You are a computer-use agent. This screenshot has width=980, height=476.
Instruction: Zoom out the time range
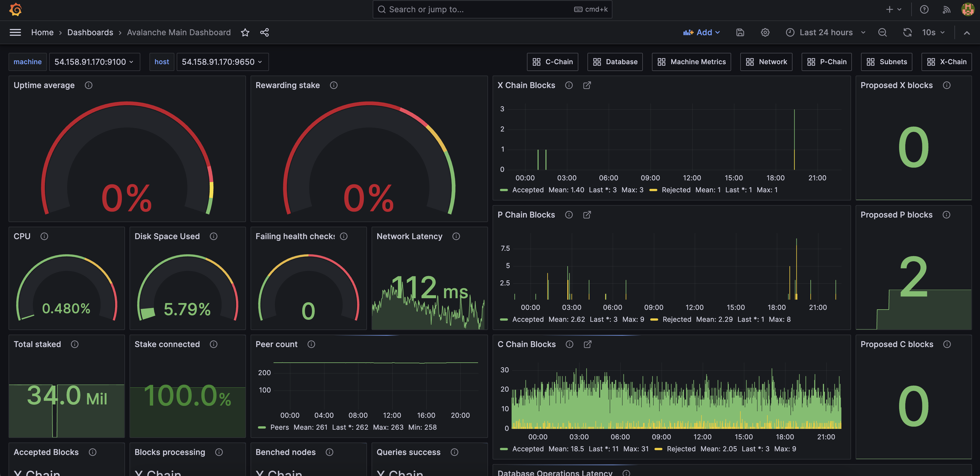(x=882, y=32)
